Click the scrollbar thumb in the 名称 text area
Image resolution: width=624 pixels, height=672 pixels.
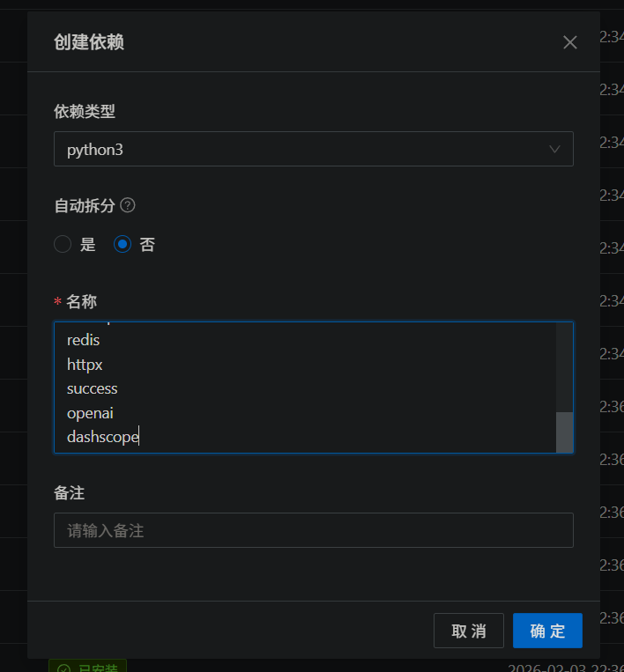(564, 432)
